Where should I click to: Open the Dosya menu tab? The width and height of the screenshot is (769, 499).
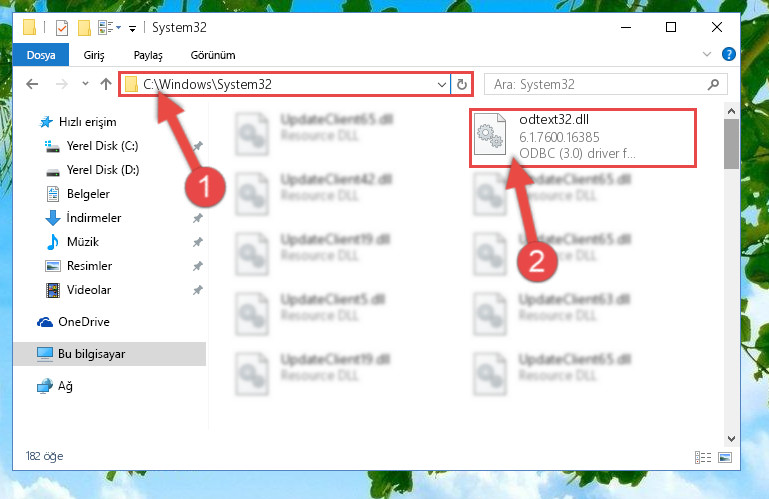(x=41, y=55)
